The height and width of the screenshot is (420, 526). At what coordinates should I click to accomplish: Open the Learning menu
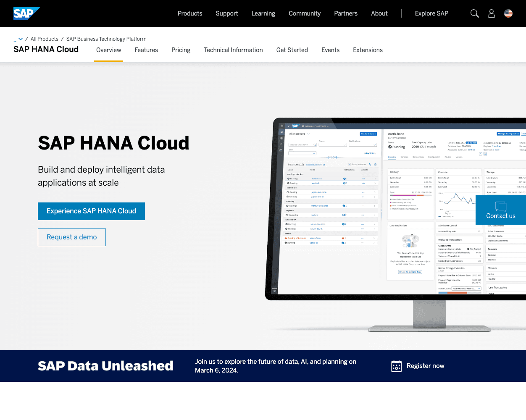point(263,13)
